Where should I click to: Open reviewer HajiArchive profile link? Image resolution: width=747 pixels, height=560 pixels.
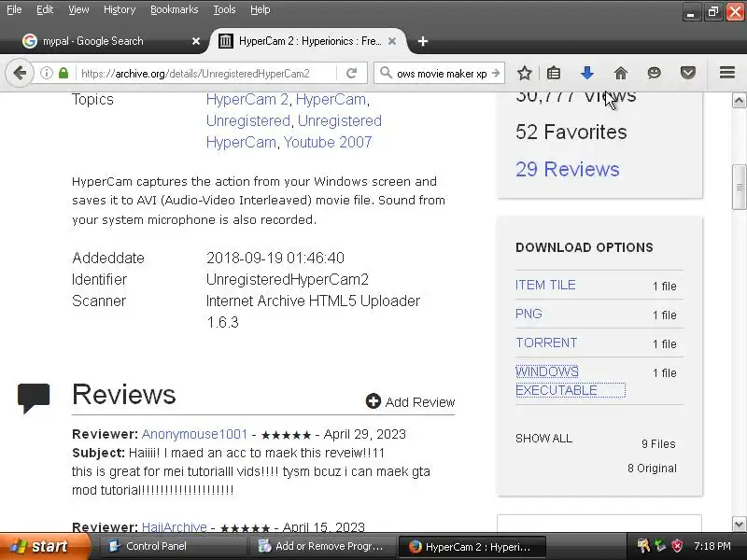point(175,527)
